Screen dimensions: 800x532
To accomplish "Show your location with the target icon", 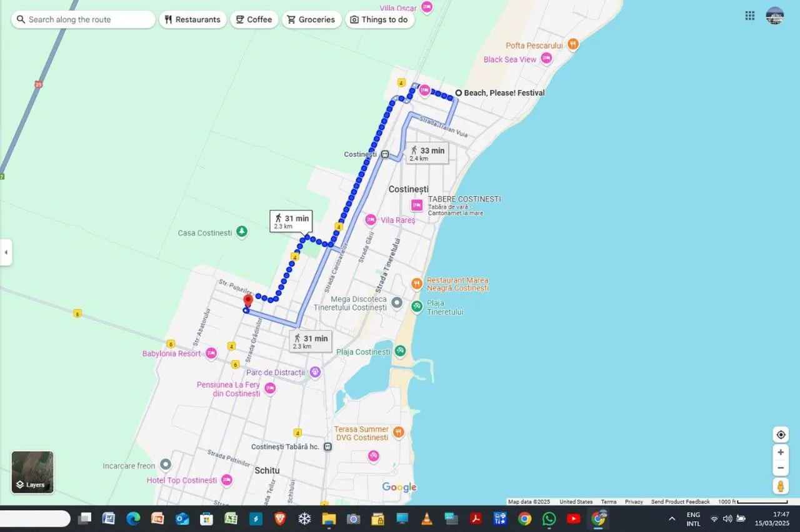I will point(781,435).
